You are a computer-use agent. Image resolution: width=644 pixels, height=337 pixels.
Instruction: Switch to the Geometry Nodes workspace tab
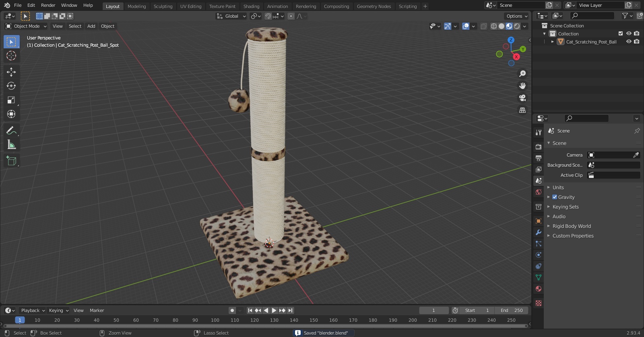pos(374,6)
